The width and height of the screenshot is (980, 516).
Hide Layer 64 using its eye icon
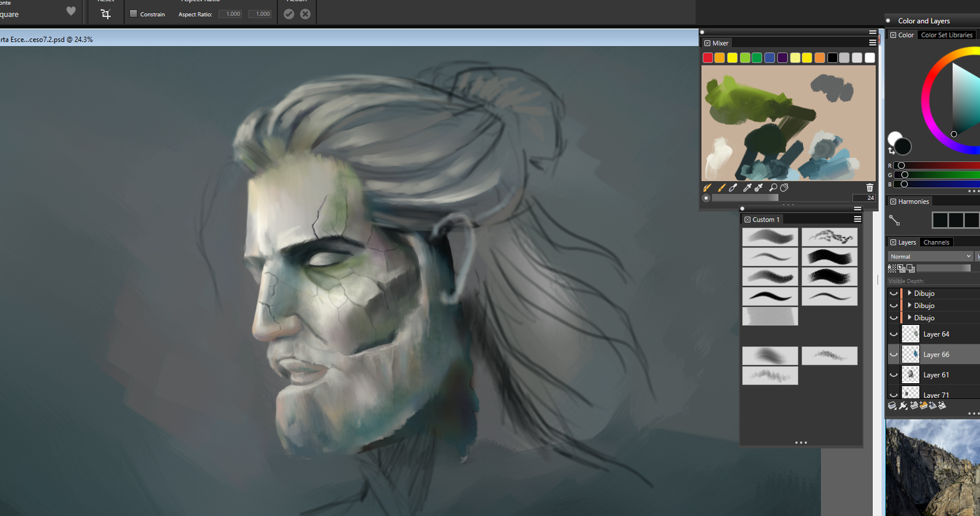coord(894,334)
